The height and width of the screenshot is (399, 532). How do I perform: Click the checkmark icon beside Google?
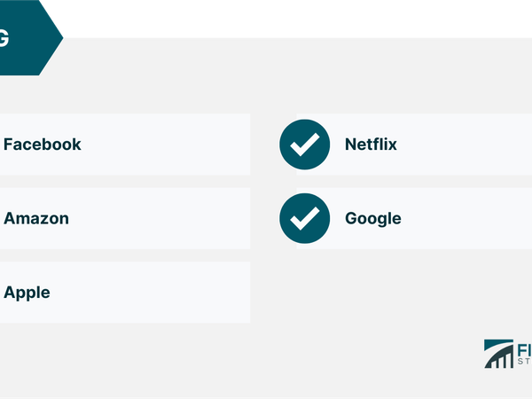click(304, 218)
